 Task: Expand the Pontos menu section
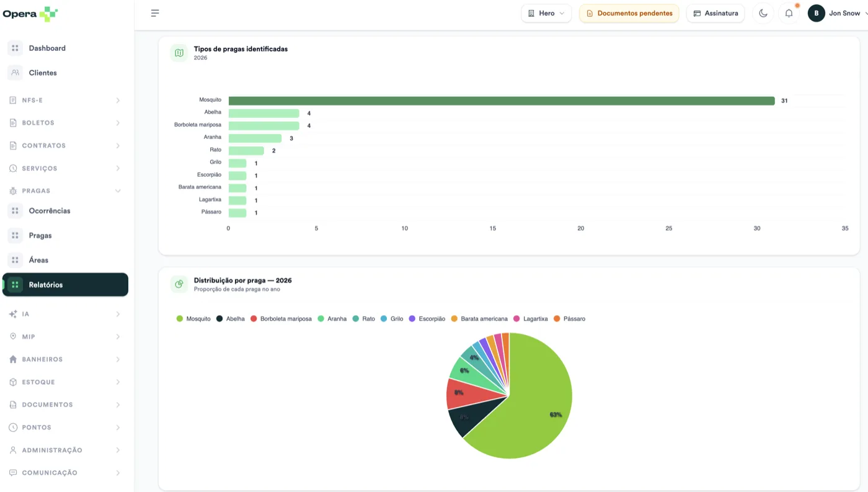(x=66, y=427)
